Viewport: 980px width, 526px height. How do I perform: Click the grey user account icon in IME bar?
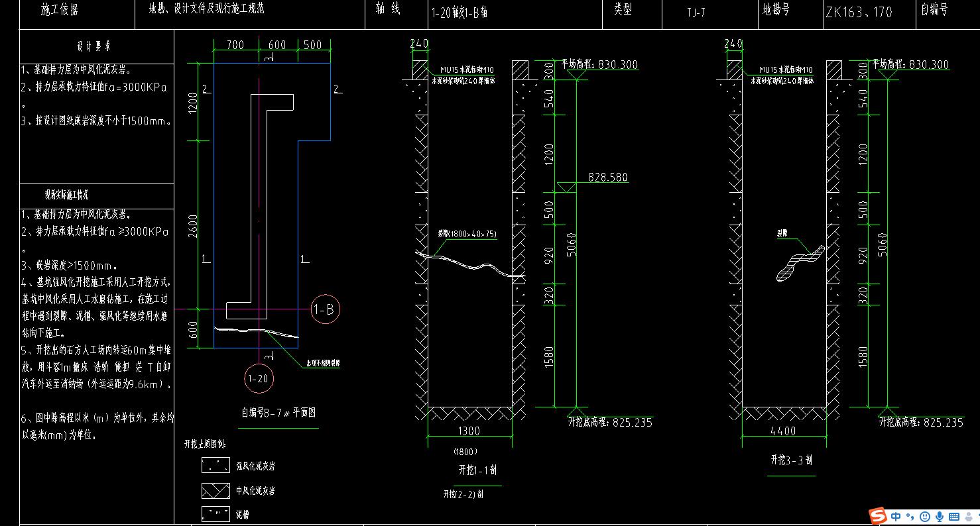pos(969,516)
